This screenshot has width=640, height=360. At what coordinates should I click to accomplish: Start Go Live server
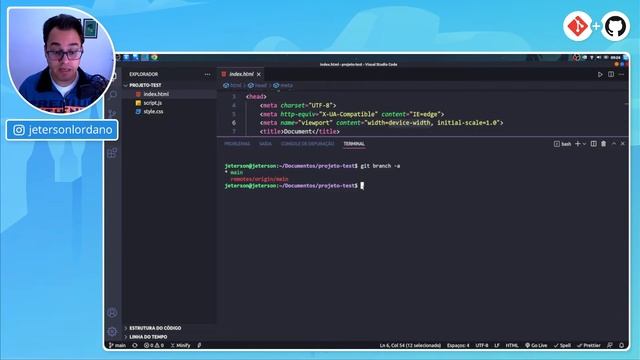click(x=536, y=345)
